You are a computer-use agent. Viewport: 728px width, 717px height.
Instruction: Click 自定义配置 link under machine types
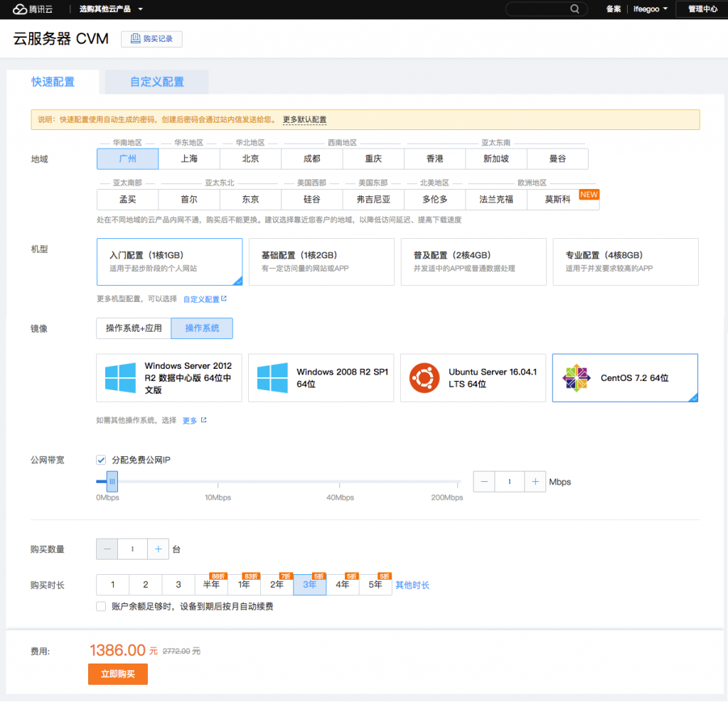pyautogui.click(x=201, y=299)
